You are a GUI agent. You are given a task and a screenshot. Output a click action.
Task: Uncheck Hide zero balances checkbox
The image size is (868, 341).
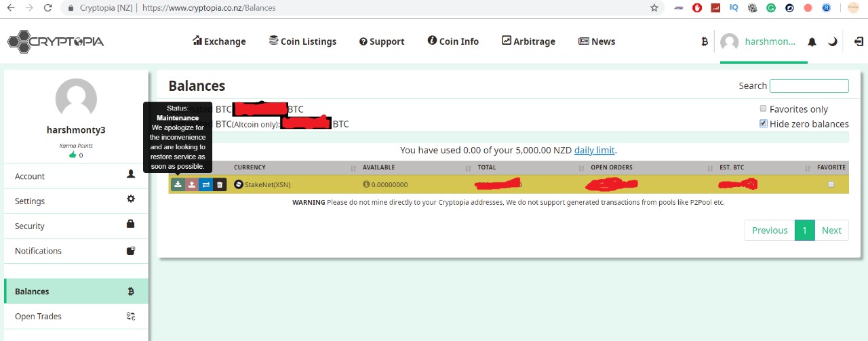coord(763,123)
